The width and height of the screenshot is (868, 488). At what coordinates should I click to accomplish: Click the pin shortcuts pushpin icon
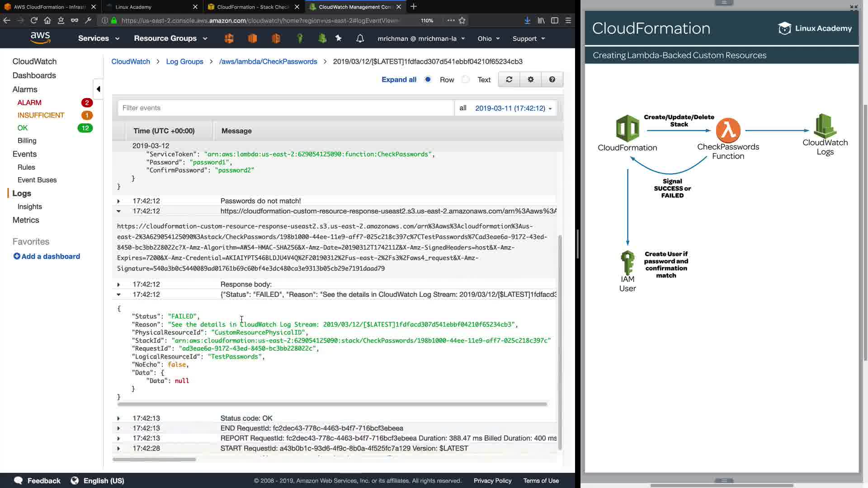[339, 38]
